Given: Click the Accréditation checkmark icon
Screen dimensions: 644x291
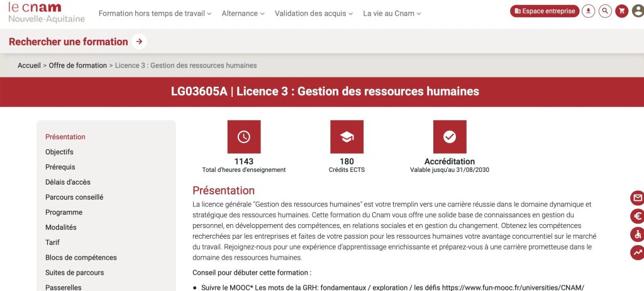Looking at the screenshot, I should pyautogui.click(x=450, y=137).
